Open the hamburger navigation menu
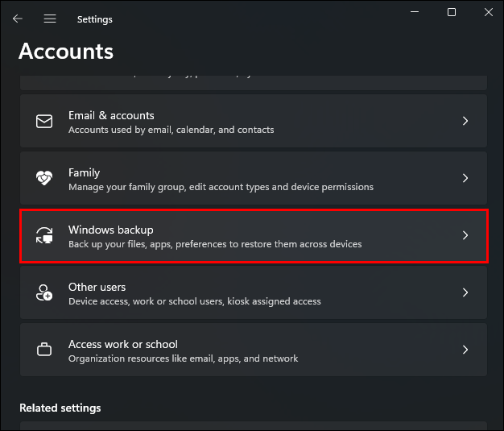This screenshot has height=431, width=504. [50, 19]
